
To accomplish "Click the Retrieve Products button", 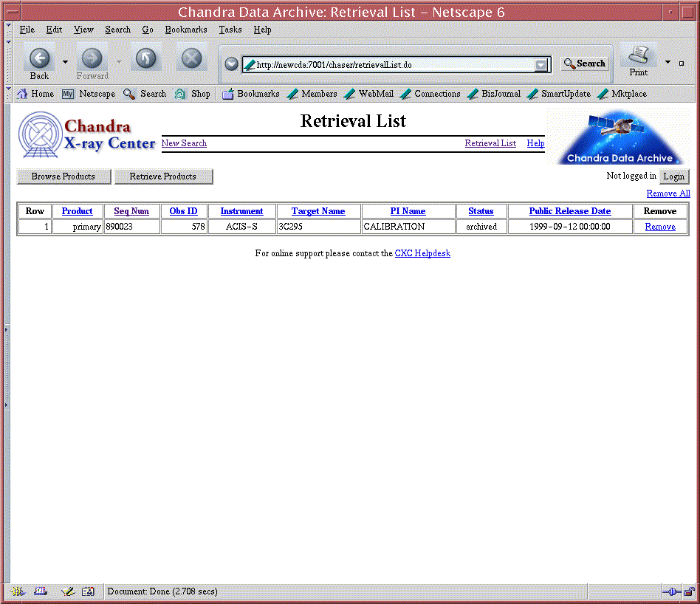I will (163, 176).
